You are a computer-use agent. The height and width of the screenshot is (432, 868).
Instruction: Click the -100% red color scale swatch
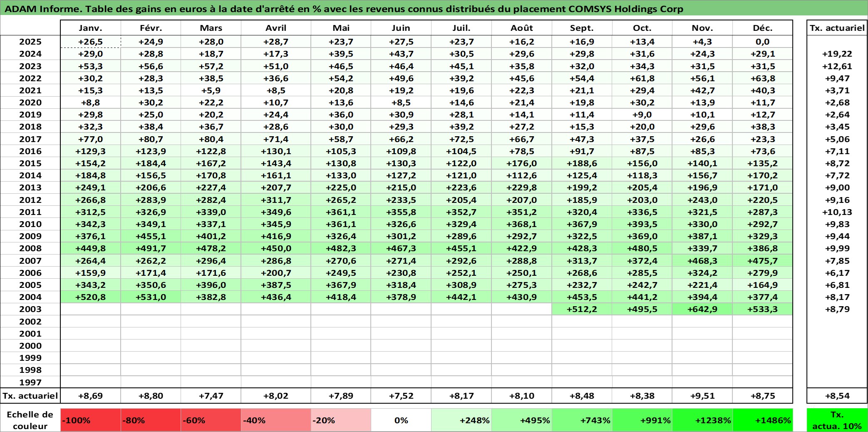point(90,420)
